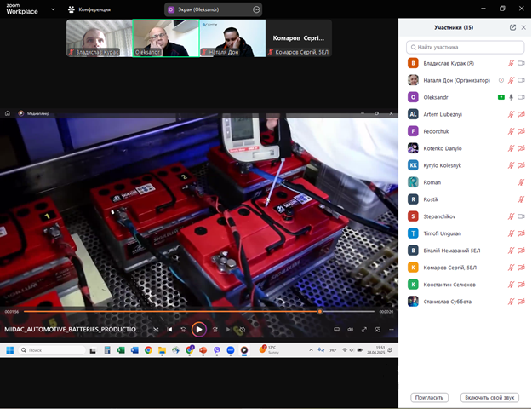The width and height of the screenshot is (532, 409).
Task: Click the media player home icon
Action: (x=8, y=113)
